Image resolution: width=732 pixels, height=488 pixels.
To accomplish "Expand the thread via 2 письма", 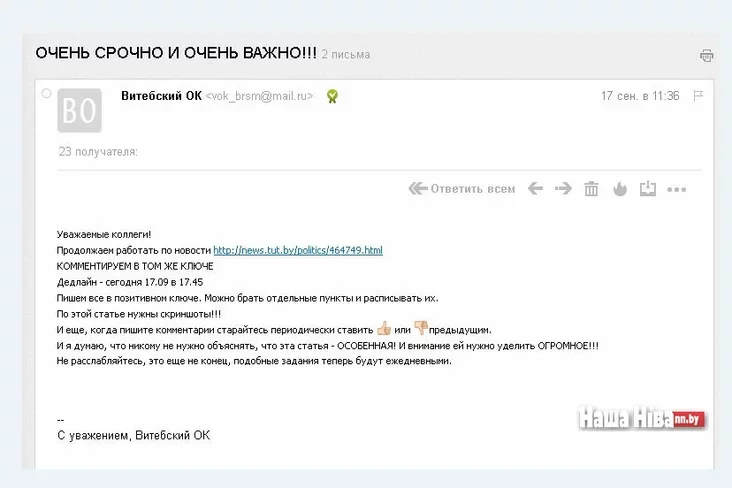I will pyautogui.click(x=346, y=55).
